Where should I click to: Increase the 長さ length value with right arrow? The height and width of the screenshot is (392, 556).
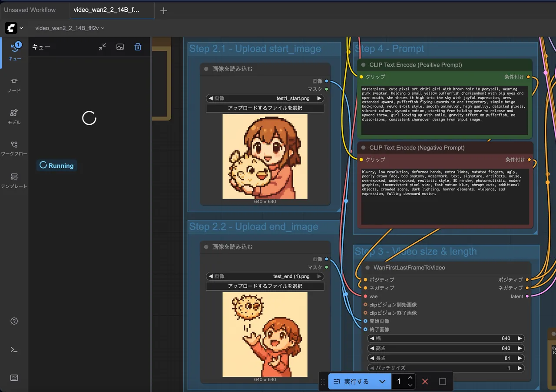pyautogui.click(x=520, y=359)
